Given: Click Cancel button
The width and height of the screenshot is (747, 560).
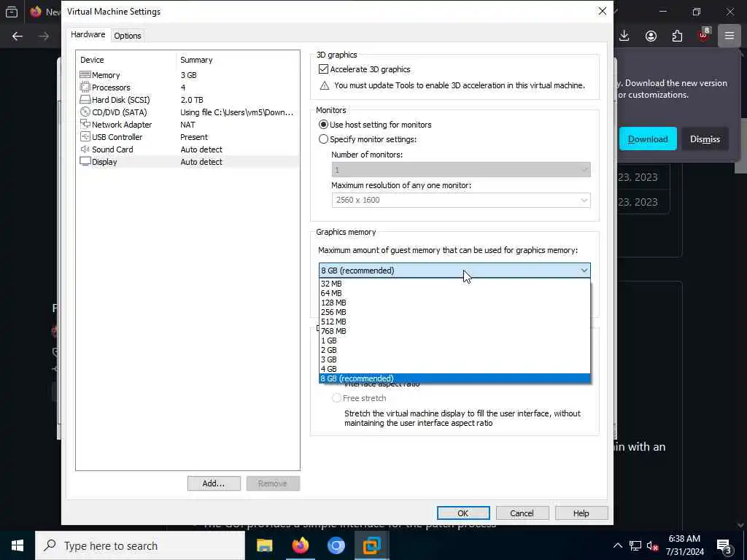Looking at the screenshot, I should click(x=522, y=513).
